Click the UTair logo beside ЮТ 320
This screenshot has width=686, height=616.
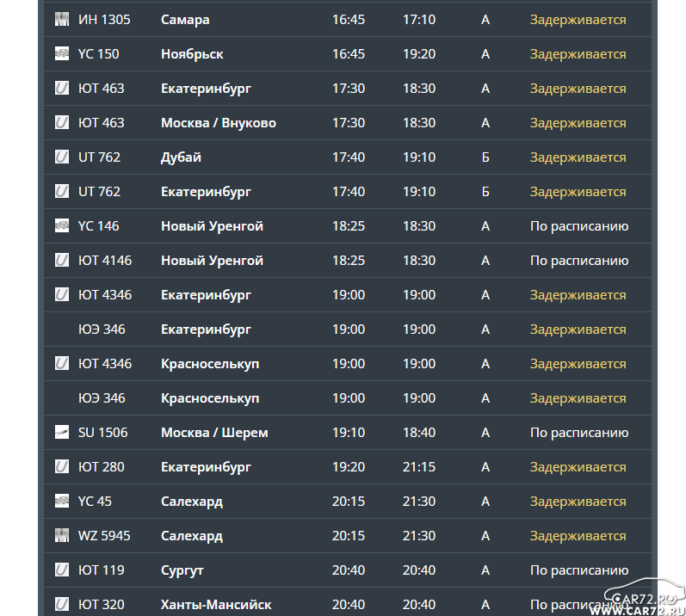62,604
